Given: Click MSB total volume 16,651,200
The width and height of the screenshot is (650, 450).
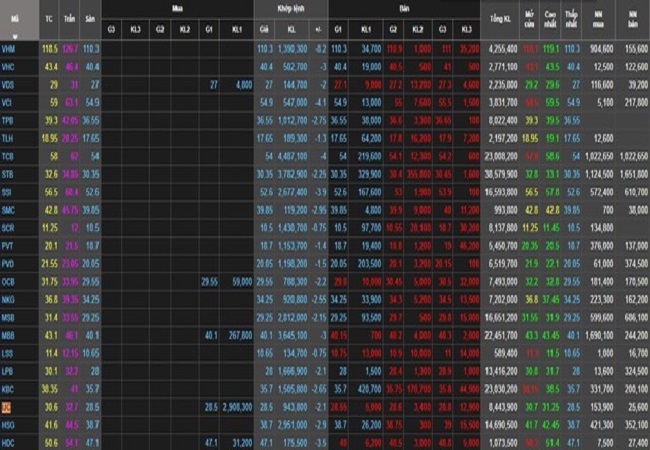Looking at the screenshot, I should pyautogui.click(x=501, y=318).
